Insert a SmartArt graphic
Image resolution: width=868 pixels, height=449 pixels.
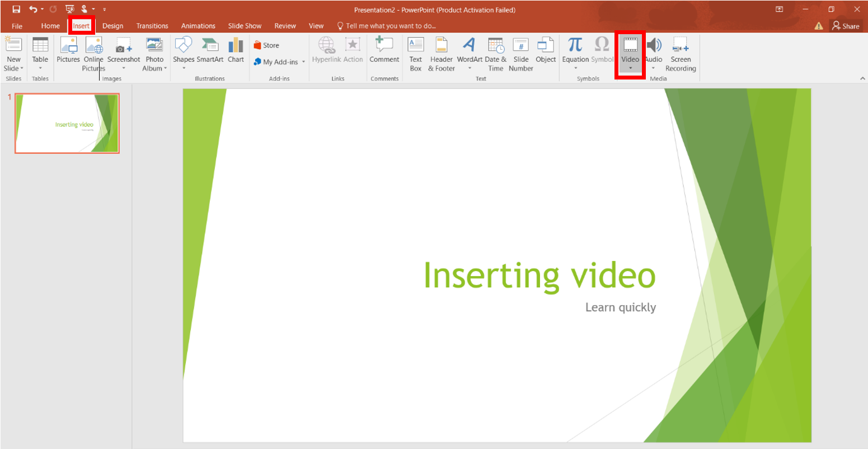tap(210, 50)
